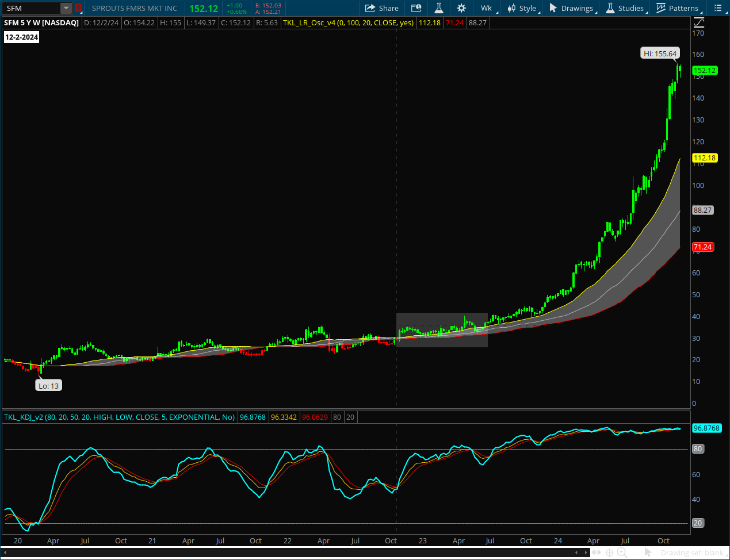This screenshot has height=560, width=730.
Task: Click the B: 152.03 bid value
Action: (268, 5)
